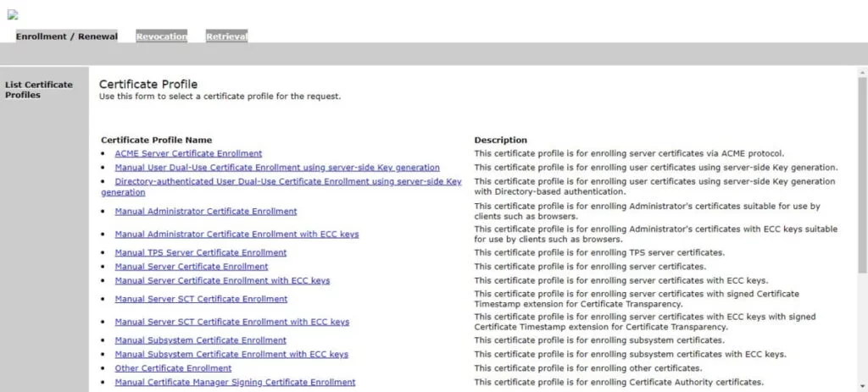Screen dimensions: 868x392
Task: Click the broken logo image at top-left
Action: 12,15
